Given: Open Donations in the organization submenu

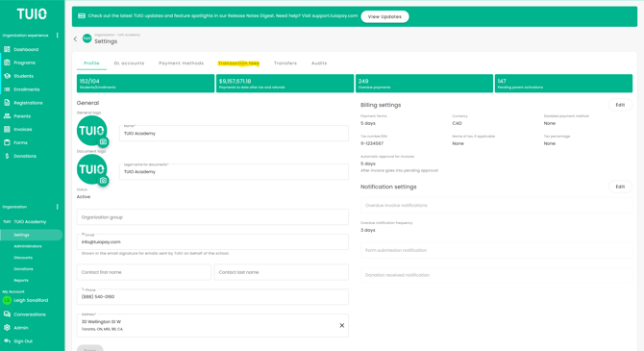Looking at the screenshot, I should [x=23, y=269].
